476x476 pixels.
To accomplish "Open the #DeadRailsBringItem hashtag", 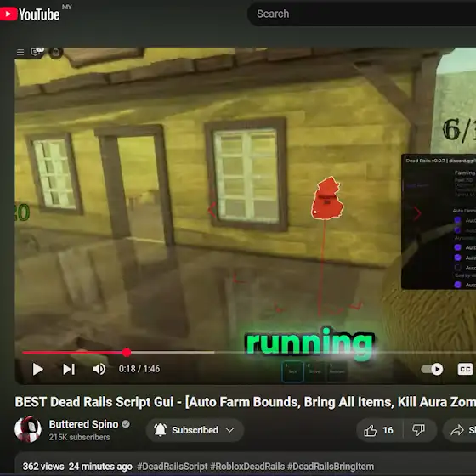I will click(331, 467).
